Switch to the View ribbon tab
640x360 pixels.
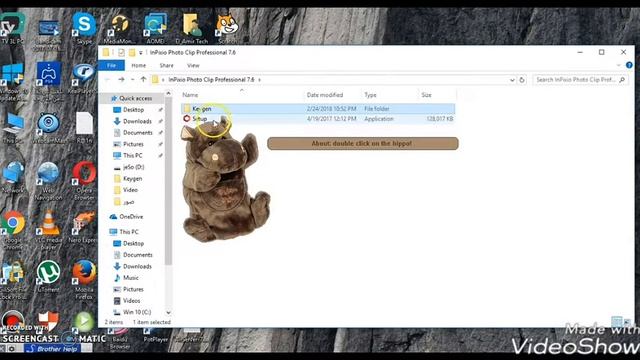click(193, 65)
